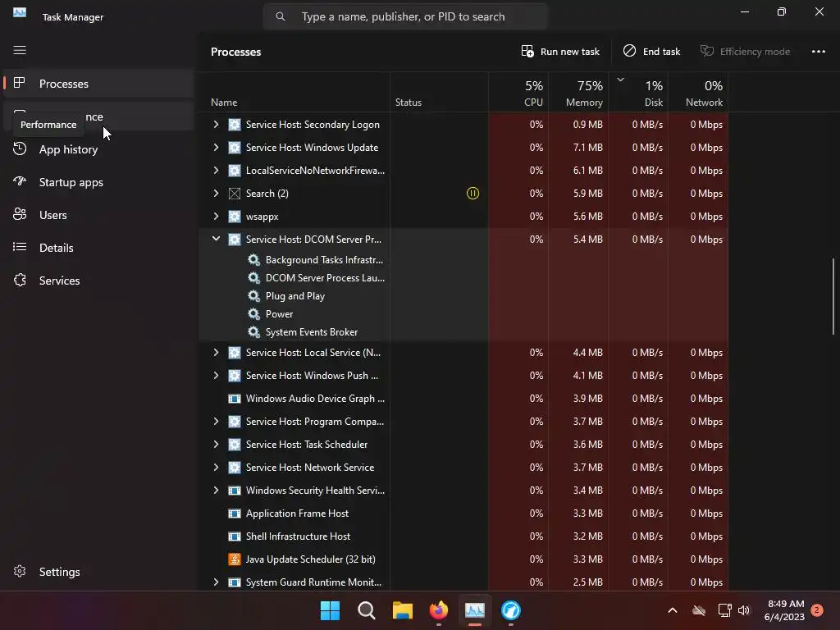This screenshot has width=840, height=630.
Task: Open taskbar Search
Action: pos(367,610)
